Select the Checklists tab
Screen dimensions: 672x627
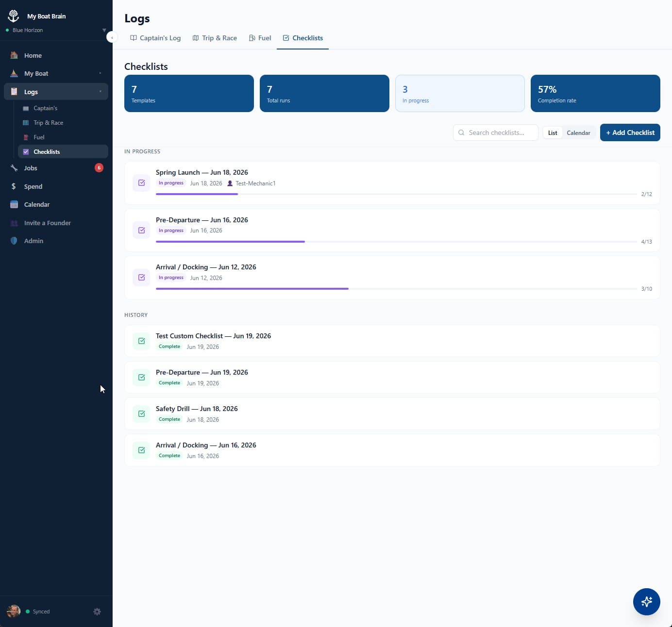point(302,38)
